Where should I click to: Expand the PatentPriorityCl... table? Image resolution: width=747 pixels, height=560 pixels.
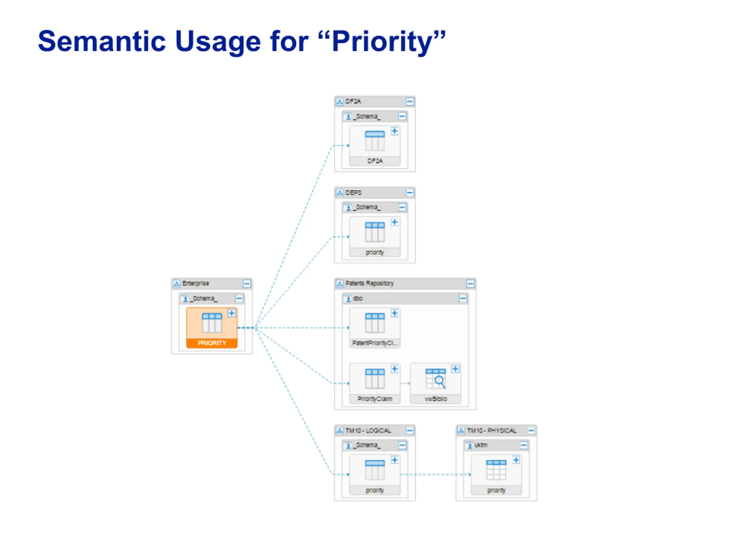pyautogui.click(x=395, y=313)
